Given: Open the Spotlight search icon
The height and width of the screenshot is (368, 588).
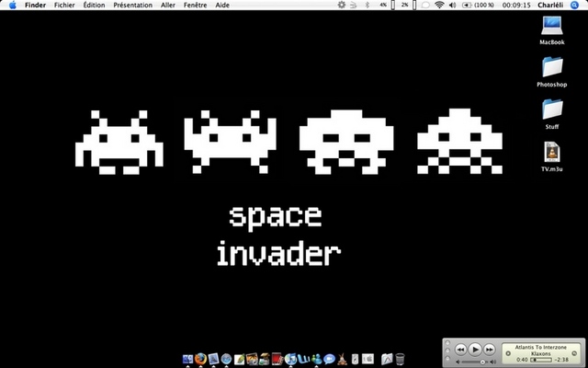Looking at the screenshot, I should pos(574,6).
